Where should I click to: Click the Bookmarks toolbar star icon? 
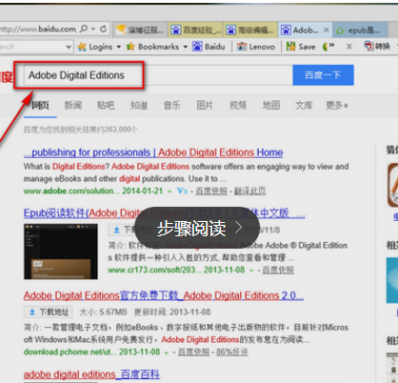[131, 46]
